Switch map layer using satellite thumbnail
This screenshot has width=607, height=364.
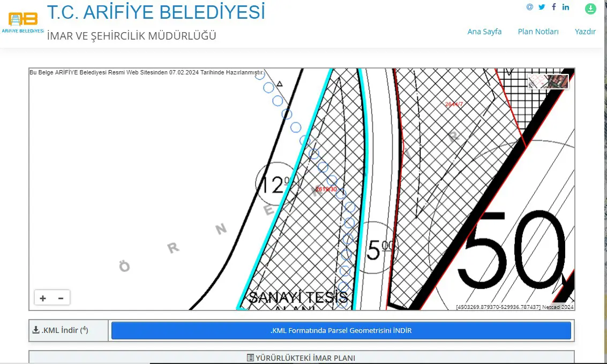click(x=548, y=81)
